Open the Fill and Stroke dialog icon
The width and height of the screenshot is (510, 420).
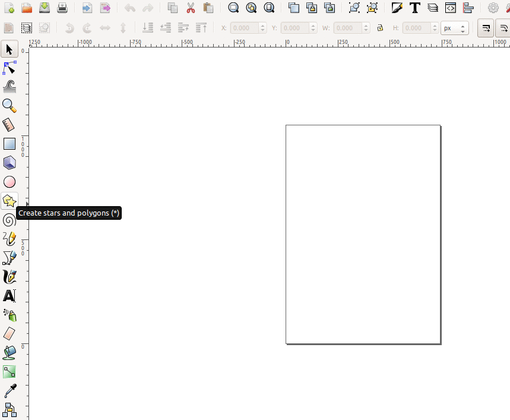tap(397, 8)
